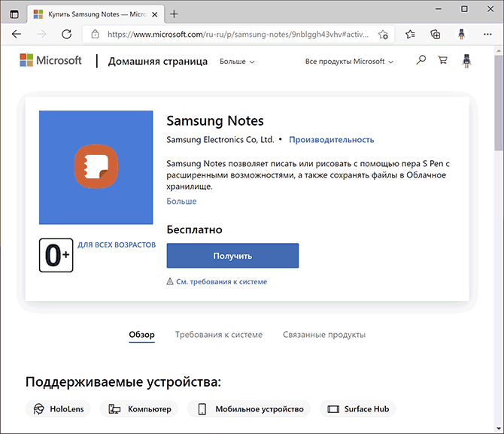Expand description via Больше link
Image resolution: width=504 pixels, height=434 pixels.
point(181,202)
